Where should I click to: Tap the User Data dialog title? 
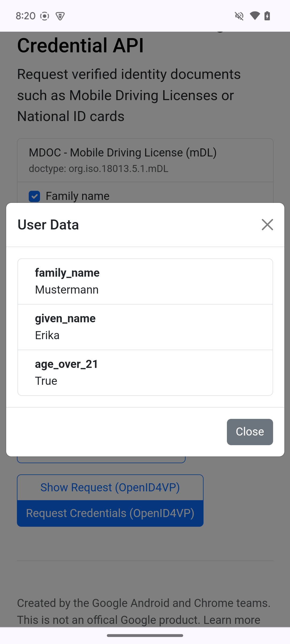[48, 225]
